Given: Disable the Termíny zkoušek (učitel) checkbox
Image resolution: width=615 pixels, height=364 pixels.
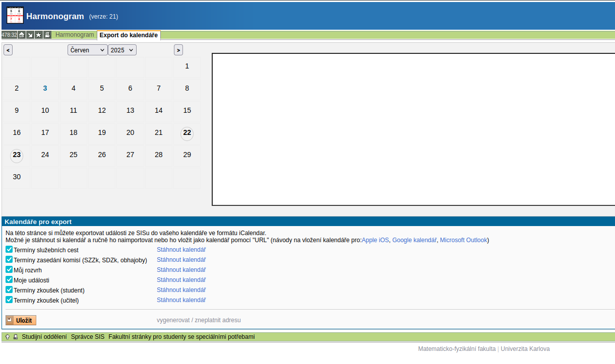Looking at the screenshot, I should pyautogui.click(x=9, y=300).
